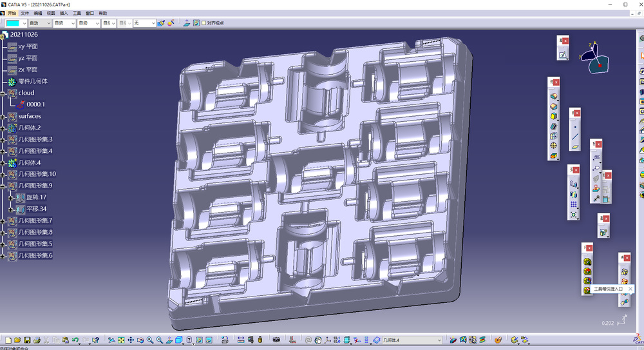The height and width of the screenshot is (350, 644).
Task: Select the 20211026 root tree node
Action: (x=24, y=35)
